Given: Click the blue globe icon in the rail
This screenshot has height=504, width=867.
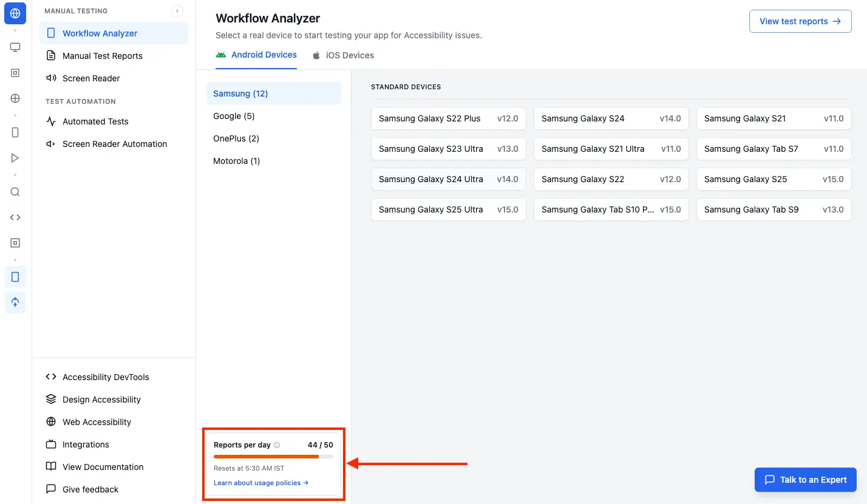Looking at the screenshot, I should pyautogui.click(x=15, y=13).
